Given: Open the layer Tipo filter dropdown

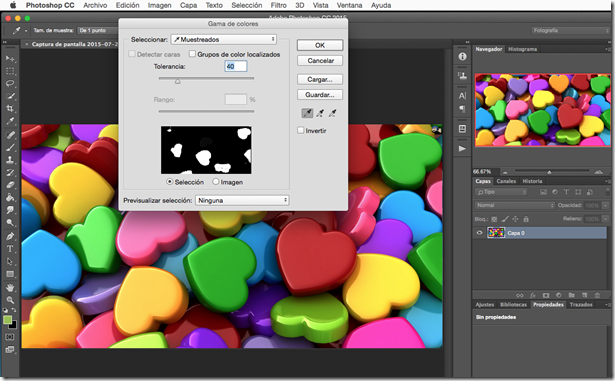Looking at the screenshot, I should click(501, 192).
